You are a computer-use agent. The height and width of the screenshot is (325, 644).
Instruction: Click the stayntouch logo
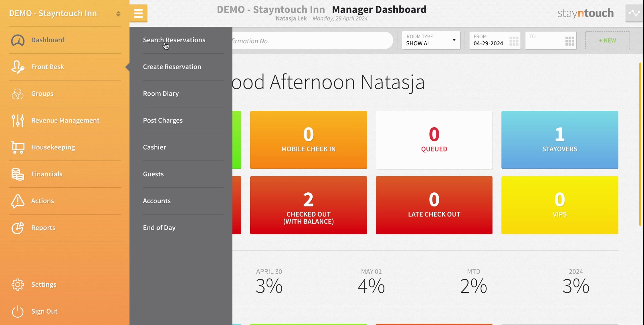(x=586, y=13)
